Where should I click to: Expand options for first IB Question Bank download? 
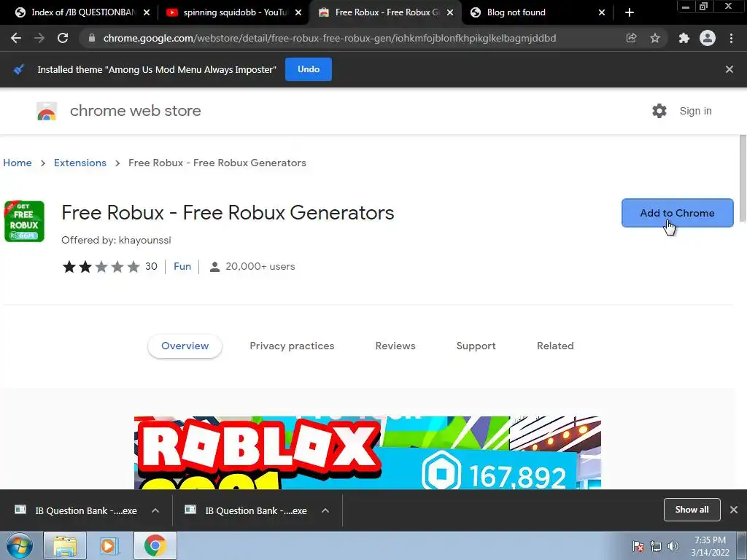coord(155,510)
